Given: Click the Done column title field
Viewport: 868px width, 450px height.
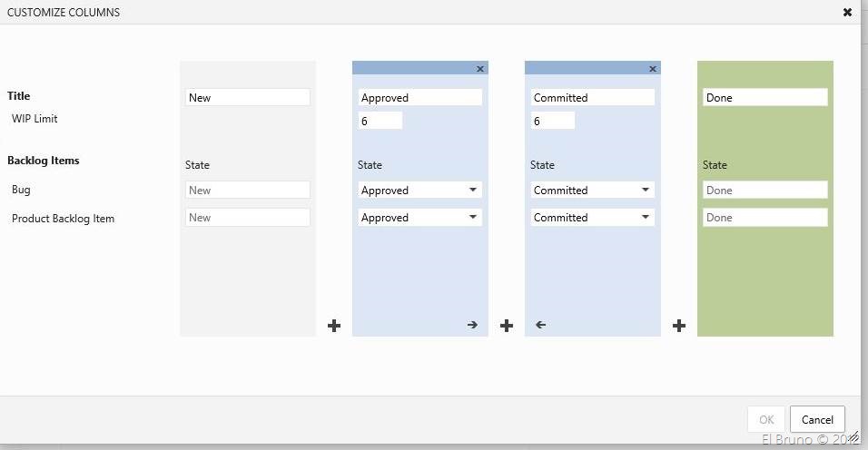Looking at the screenshot, I should coord(764,97).
